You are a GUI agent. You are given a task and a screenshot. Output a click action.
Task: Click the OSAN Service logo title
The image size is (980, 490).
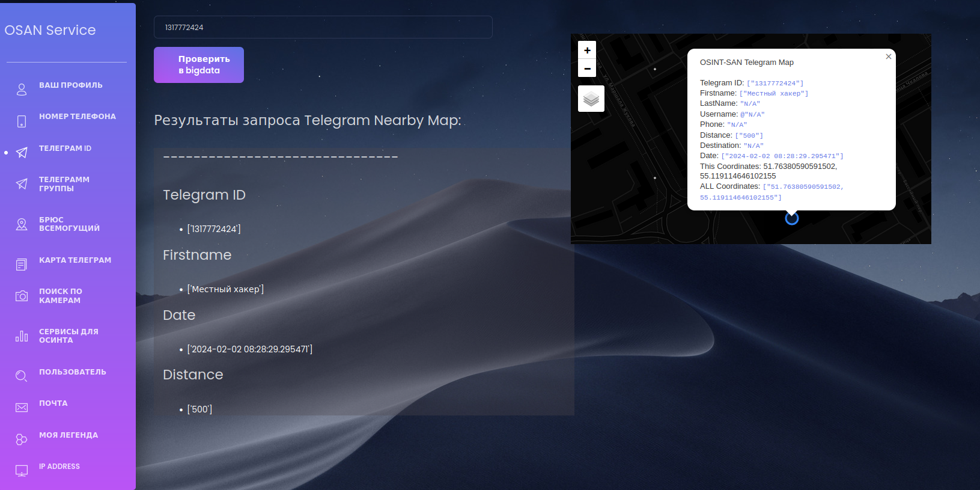click(x=50, y=30)
